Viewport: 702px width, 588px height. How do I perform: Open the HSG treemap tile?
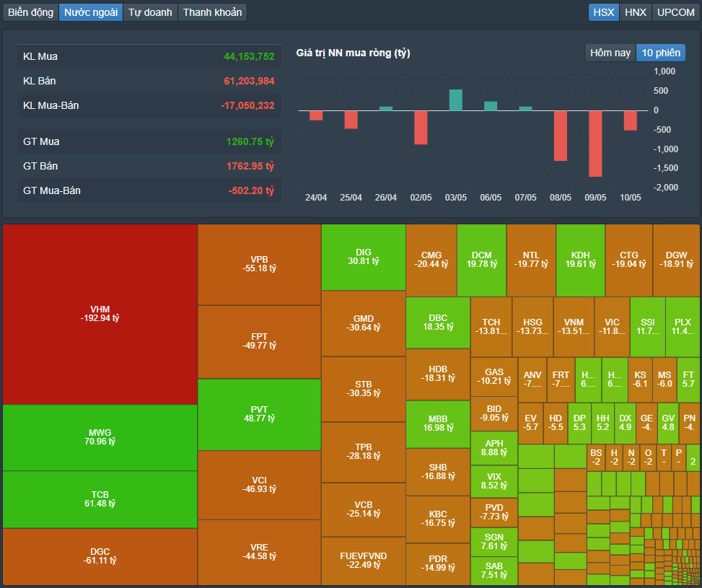point(532,327)
